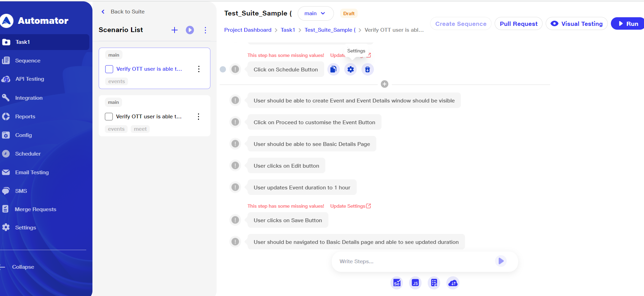This screenshot has width=644, height=296.
Task: Select the User clicks on Save Button step
Action: 288,220
